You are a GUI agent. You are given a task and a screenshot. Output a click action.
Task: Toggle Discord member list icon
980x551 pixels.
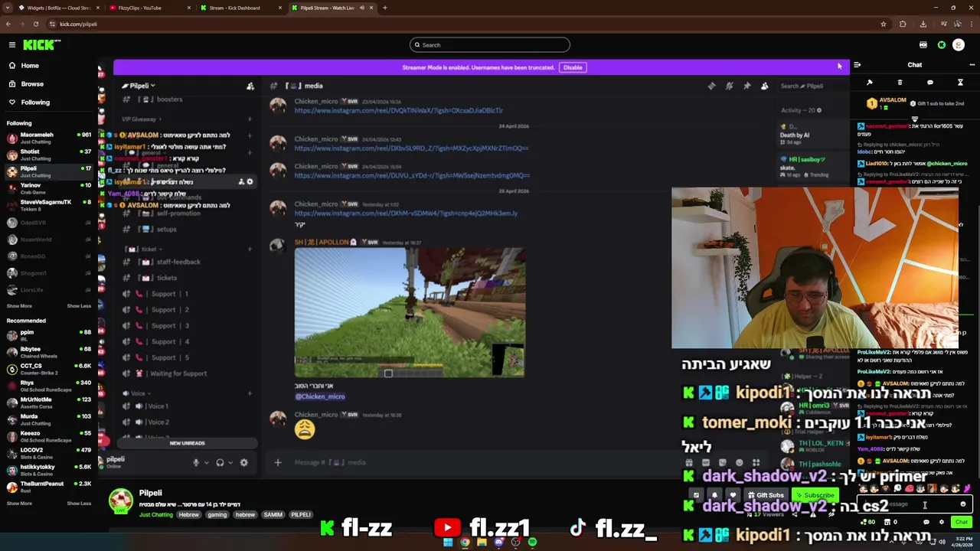pyautogui.click(x=764, y=86)
